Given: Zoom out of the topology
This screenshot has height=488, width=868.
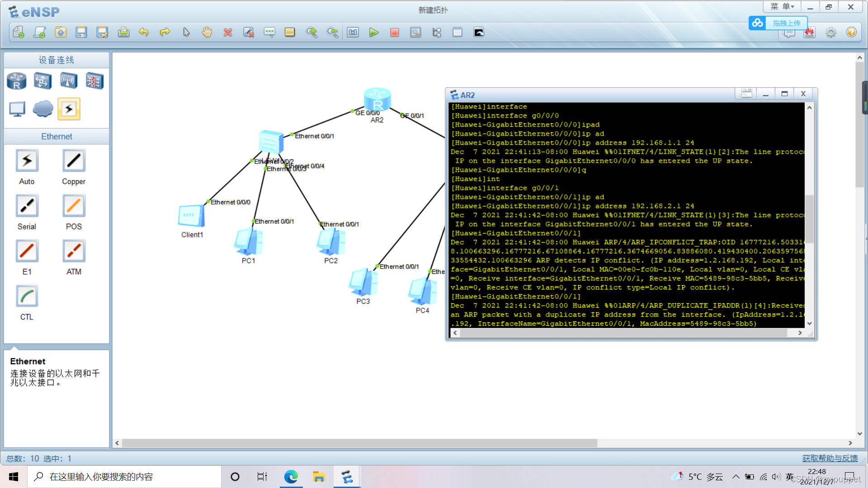Looking at the screenshot, I should (332, 32).
